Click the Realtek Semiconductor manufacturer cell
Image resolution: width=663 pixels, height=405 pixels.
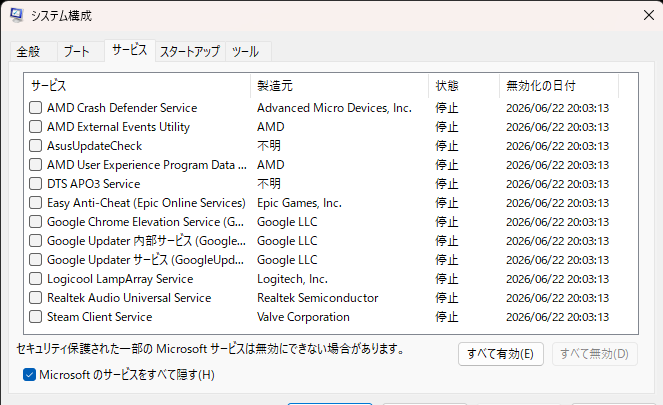pyautogui.click(x=318, y=298)
